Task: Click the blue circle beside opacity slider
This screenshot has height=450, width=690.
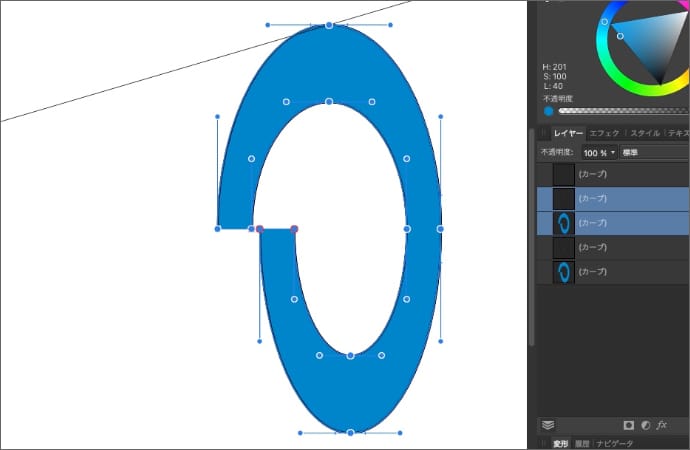Action: pyautogui.click(x=548, y=111)
